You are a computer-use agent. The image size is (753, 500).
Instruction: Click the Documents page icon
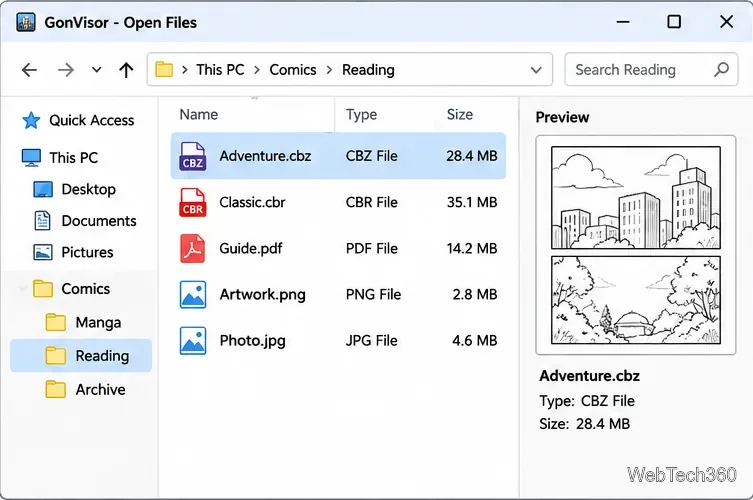tap(42, 221)
